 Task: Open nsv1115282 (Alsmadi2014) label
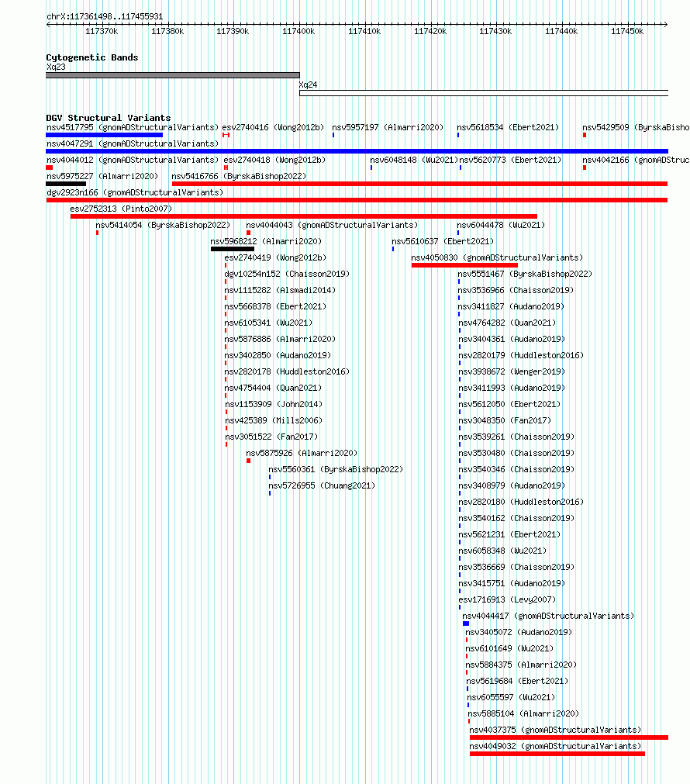(x=280, y=290)
